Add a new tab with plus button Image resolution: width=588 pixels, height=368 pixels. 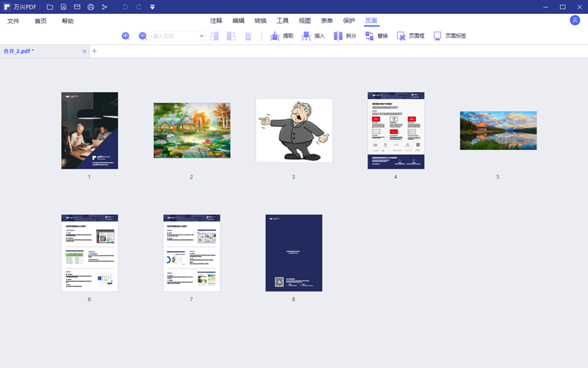point(95,52)
